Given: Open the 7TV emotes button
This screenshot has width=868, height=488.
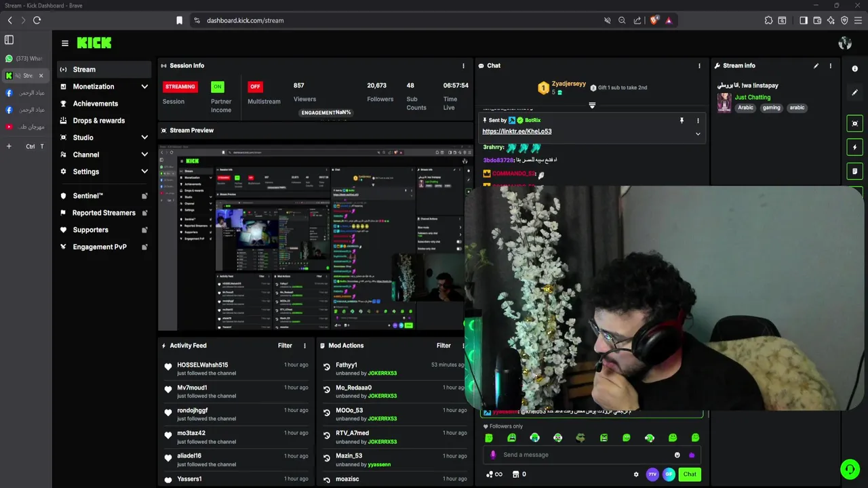Looking at the screenshot, I should click(x=652, y=474).
